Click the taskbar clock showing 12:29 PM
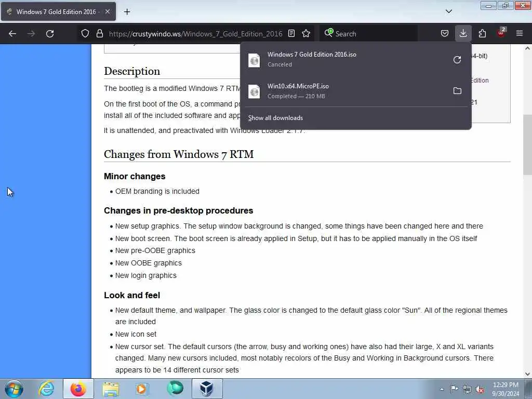Image resolution: width=532 pixels, height=399 pixels. 506,389
